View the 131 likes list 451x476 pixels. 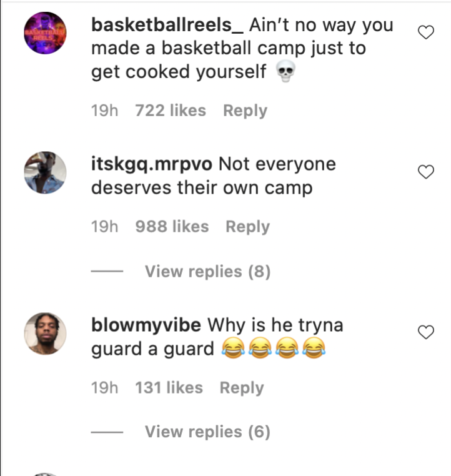coord(169,388)
